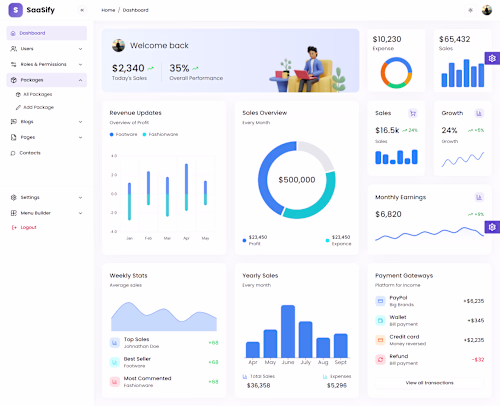Screen dimensions: 500x406
Task: Expand the Settings chevron
Action: pos(80,198)
